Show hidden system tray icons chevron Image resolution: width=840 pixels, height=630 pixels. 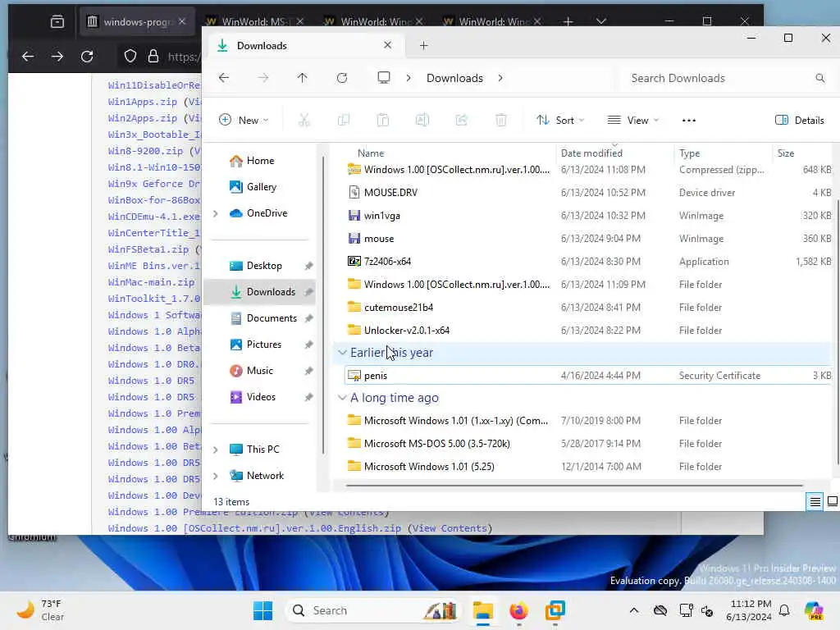click(x=634, y=610)
